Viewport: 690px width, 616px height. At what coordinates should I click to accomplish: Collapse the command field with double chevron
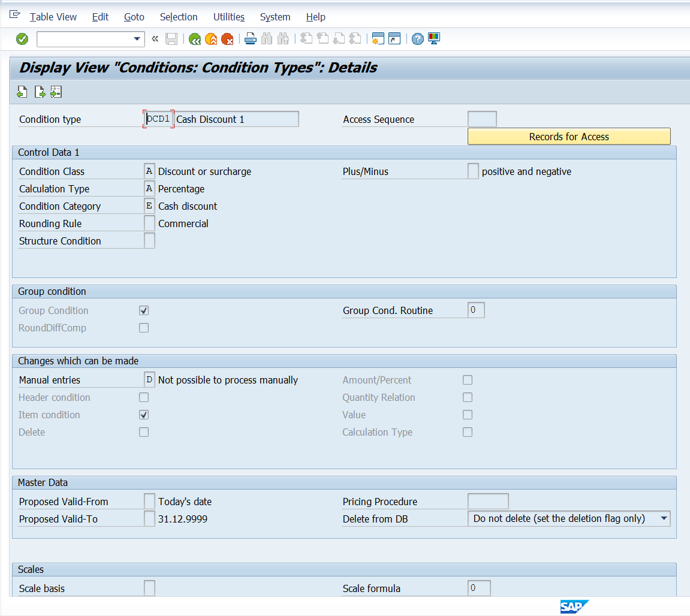(x=155, y=39)
